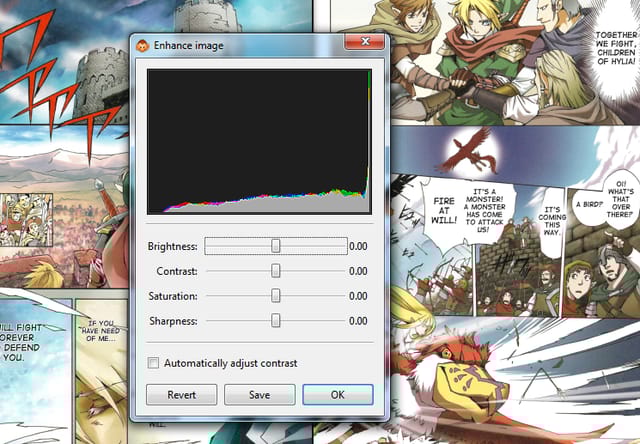This screenshot has width=640, height=444.
Task: Click the Revert button
Action: pyautogui.click(x=182, y=395)
